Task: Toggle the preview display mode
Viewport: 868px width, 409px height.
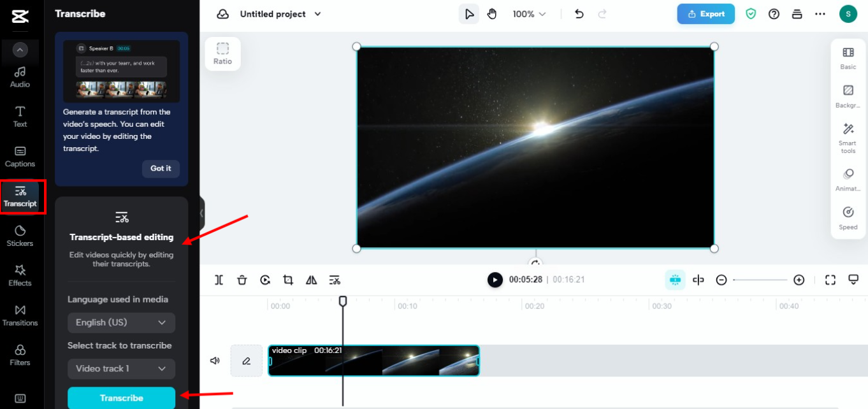Action: [853, 279]
